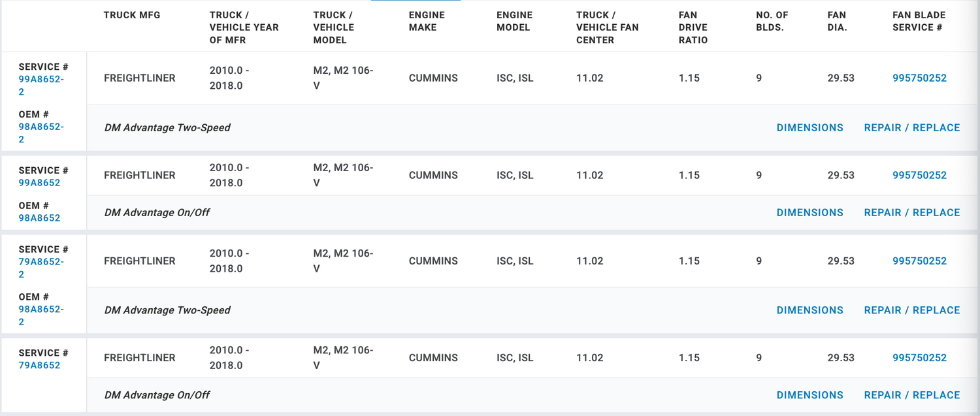Choose Repair / Replace for service 79A8652
This screenshot has width=980, height=416.
click(911, 395)
